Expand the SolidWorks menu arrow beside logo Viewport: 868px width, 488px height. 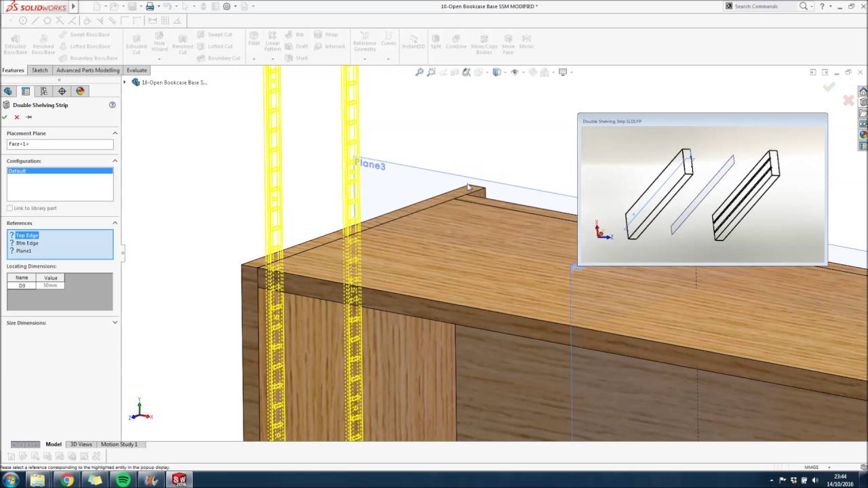[74, 6]
